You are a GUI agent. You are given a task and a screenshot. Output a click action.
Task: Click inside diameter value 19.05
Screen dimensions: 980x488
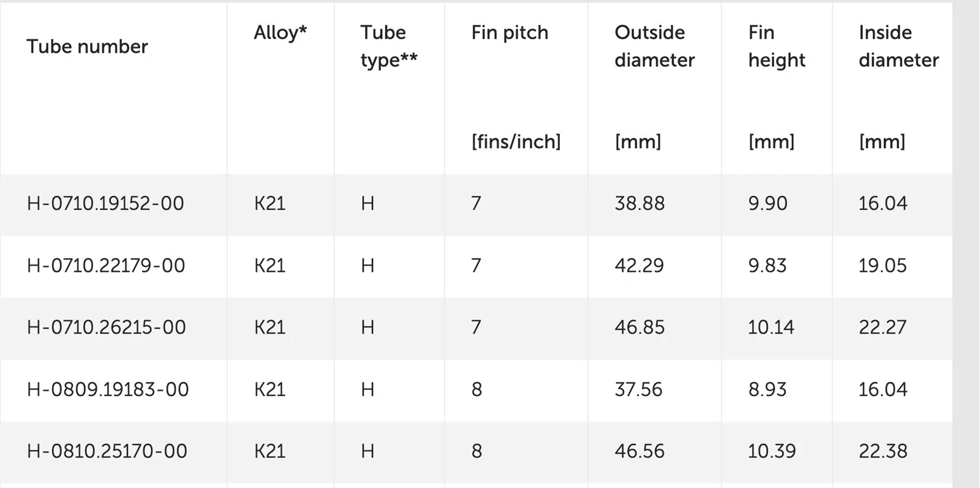click(x=883, y=265)
